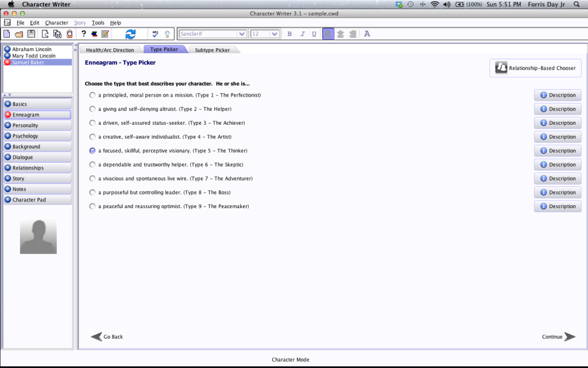
Task: Click the Time Machine clock icon
Action: pyautogui.click(x=411, y=4)
